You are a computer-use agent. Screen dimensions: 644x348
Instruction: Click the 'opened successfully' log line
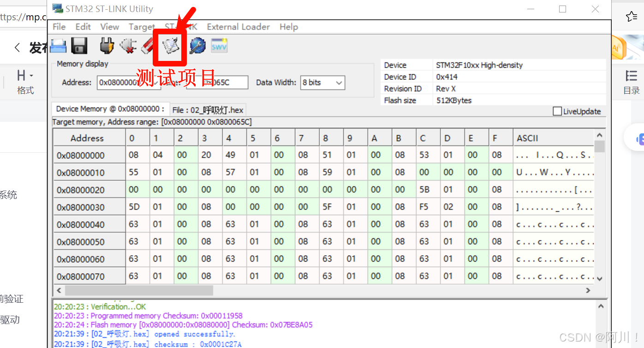144,334
